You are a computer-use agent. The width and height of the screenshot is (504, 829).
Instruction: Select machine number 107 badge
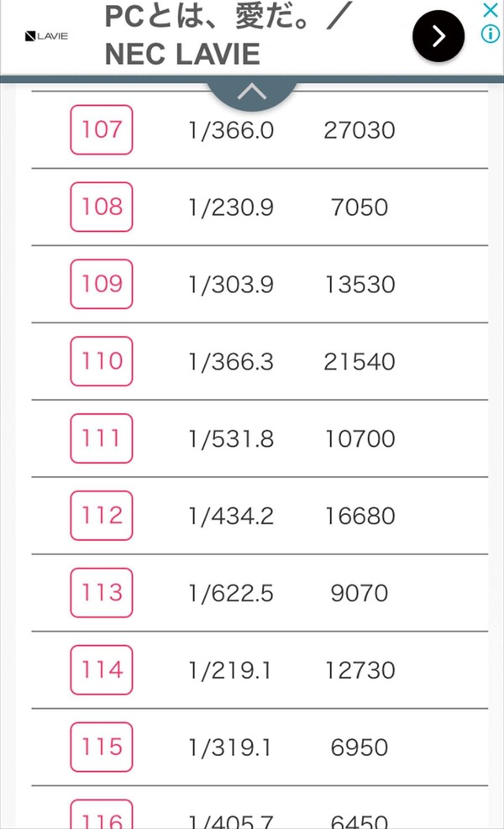(x=102, y=129)
